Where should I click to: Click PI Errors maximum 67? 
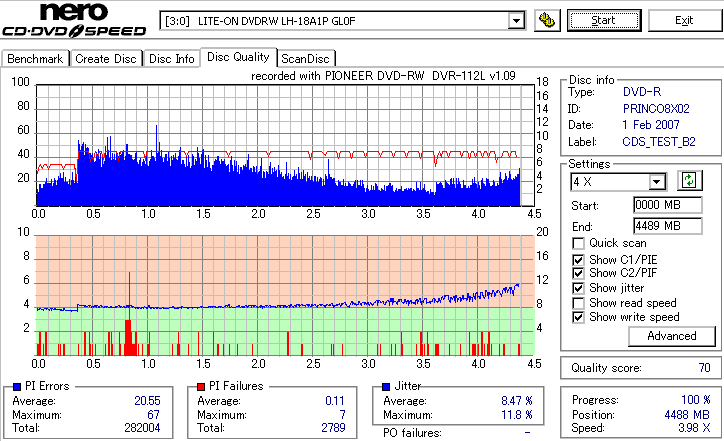[x=153, y=415]
